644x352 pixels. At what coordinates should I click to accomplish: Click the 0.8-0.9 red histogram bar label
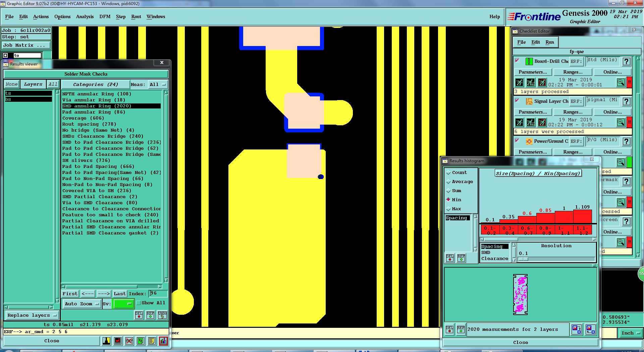pyautogui.click(x=545, y=230)
